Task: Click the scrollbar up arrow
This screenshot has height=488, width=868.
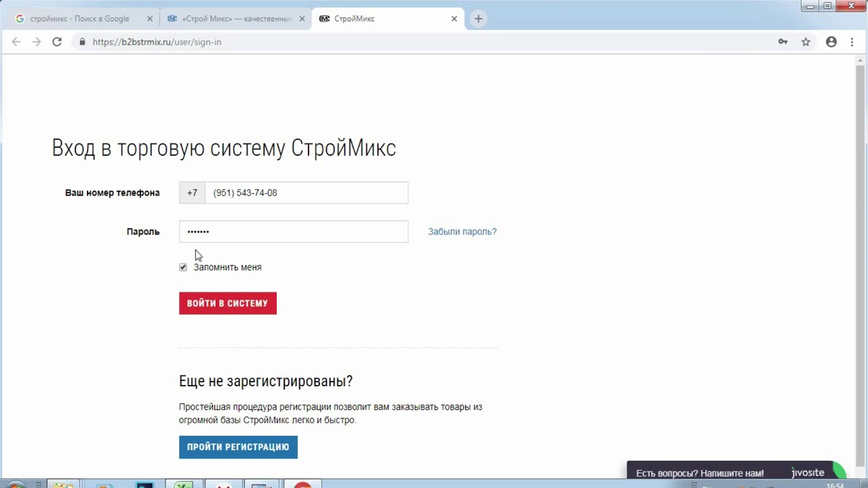Action: click(860, 60)
